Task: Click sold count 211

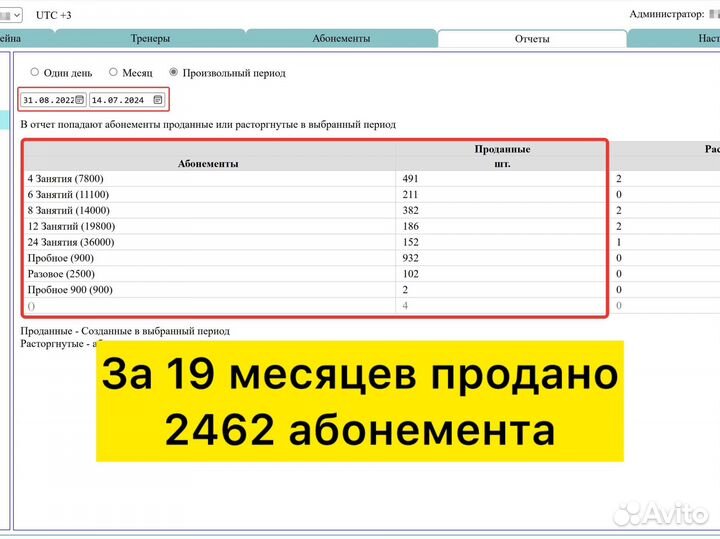Action: (411, 195)
